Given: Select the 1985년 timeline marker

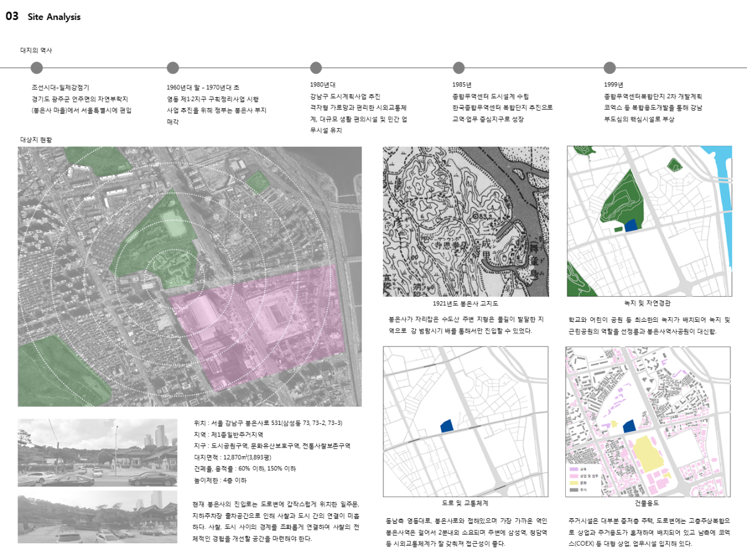Looking at the screenshot, I should (459, 68).
